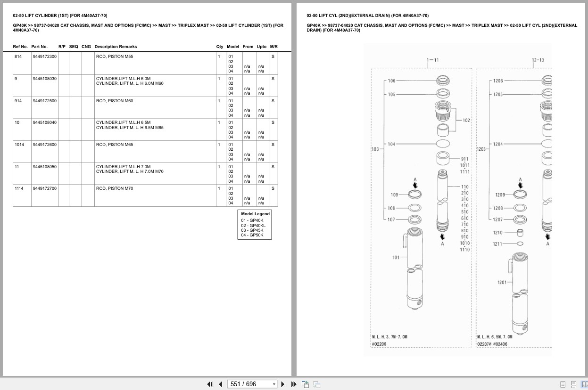
Task: Click callout 102 in the diagram
Action: point(466,121)
